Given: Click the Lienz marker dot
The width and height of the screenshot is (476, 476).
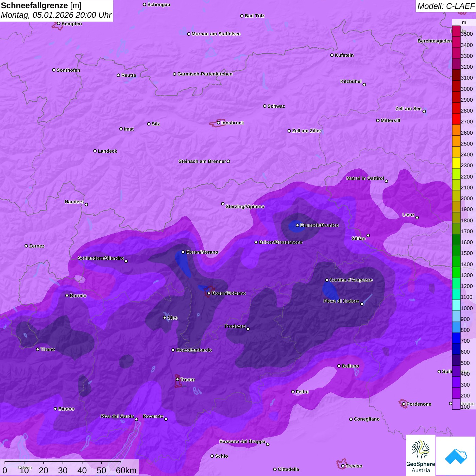Looking at the screenshot, I should tap(417, 218).
